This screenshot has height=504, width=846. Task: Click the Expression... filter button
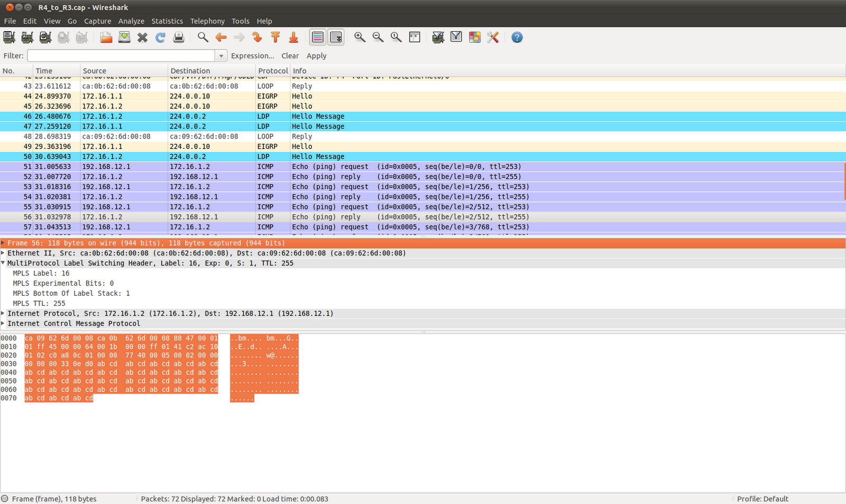point(253,55)
